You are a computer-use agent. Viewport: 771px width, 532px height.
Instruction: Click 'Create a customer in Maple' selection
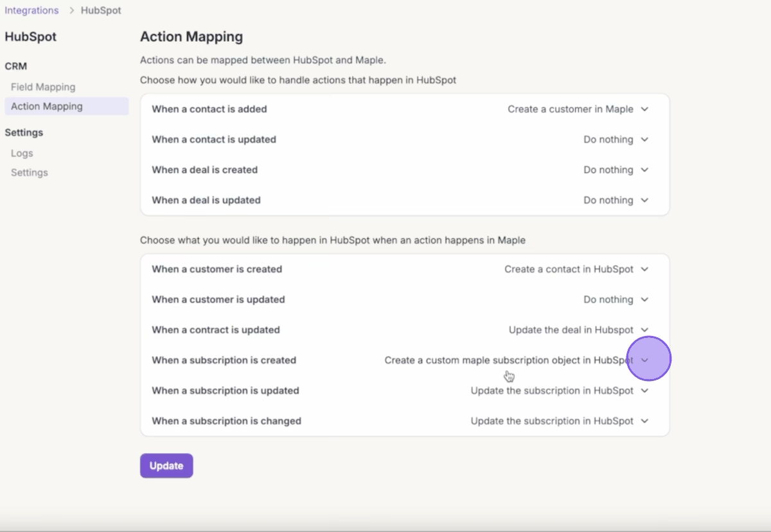tap(570, 109)
